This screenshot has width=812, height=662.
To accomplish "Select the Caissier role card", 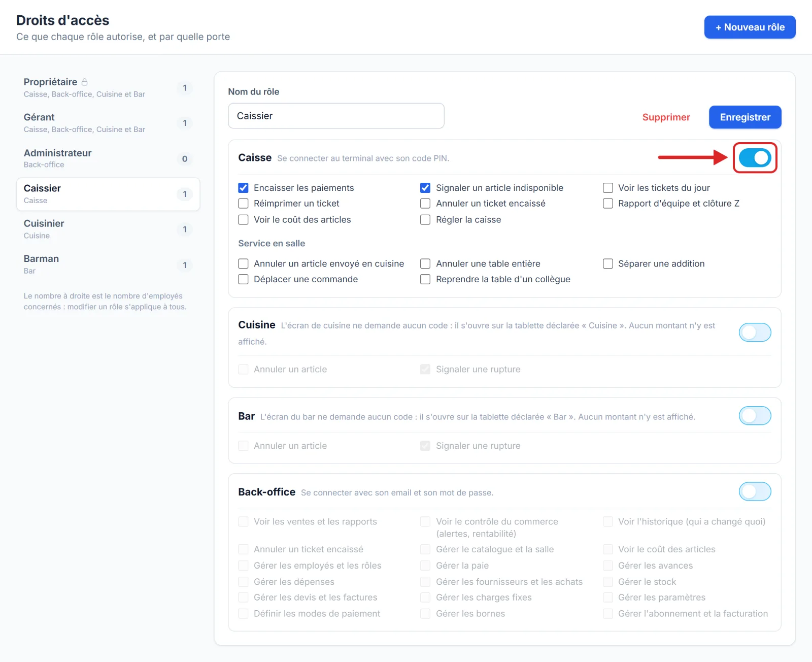I will [108, 194].
